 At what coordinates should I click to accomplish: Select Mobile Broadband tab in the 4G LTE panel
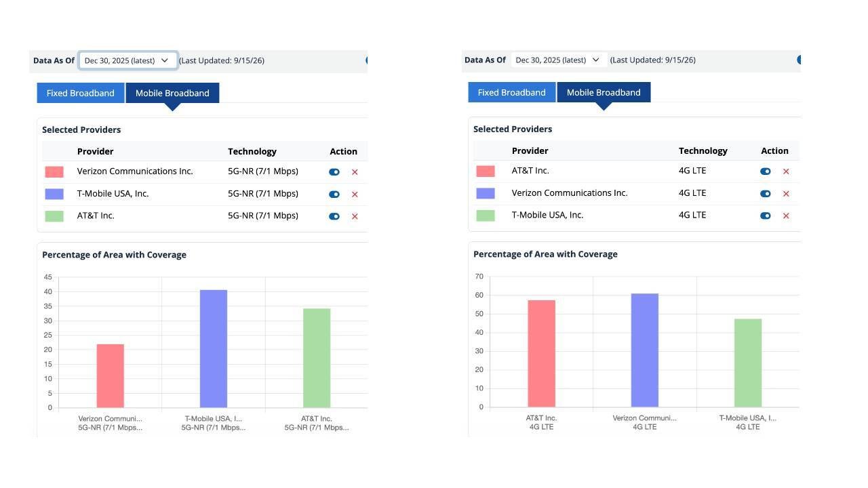[x=604, y=92]
